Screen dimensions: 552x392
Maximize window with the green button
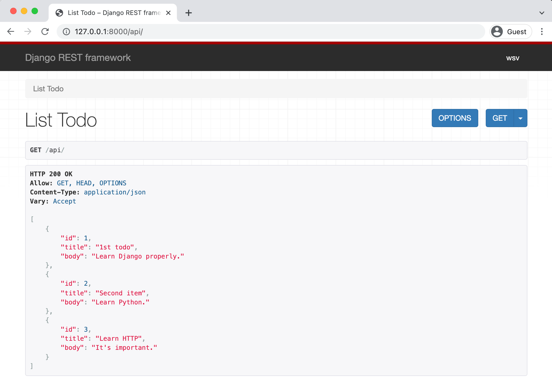point(35,11)
